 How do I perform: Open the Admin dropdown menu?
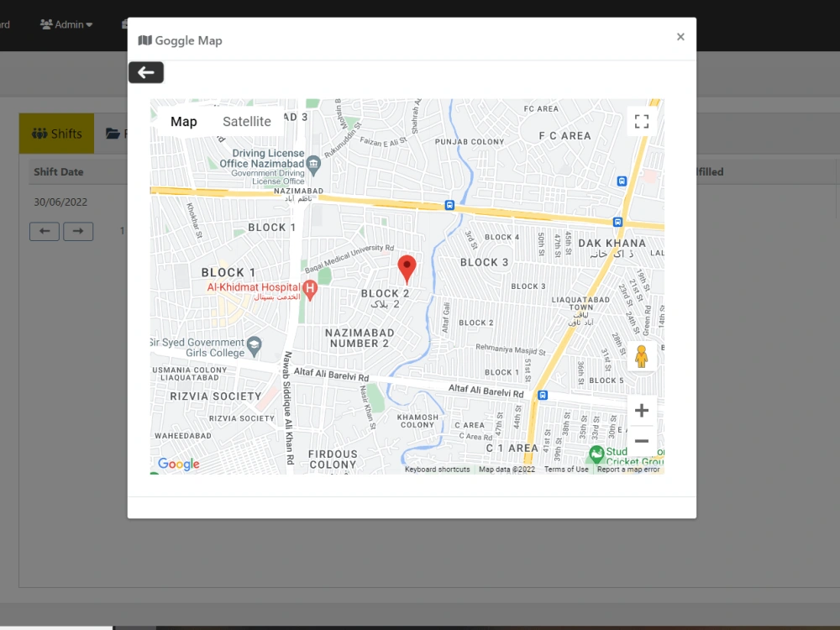66,24
